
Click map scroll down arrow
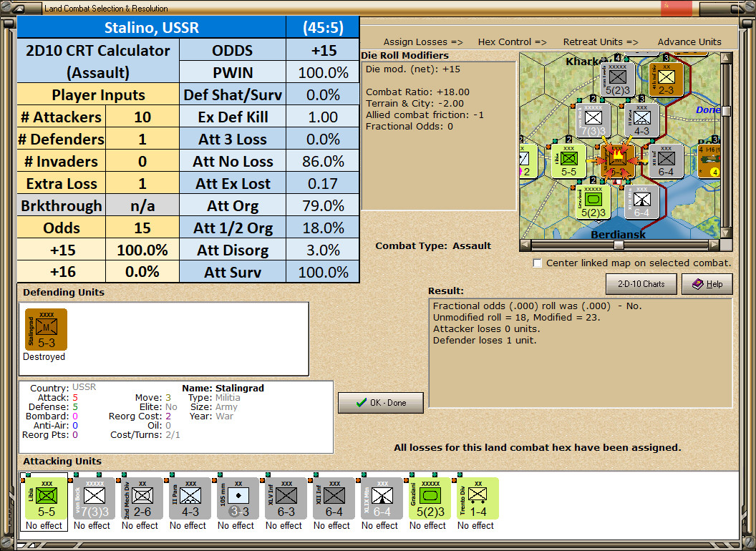point(726,233)
